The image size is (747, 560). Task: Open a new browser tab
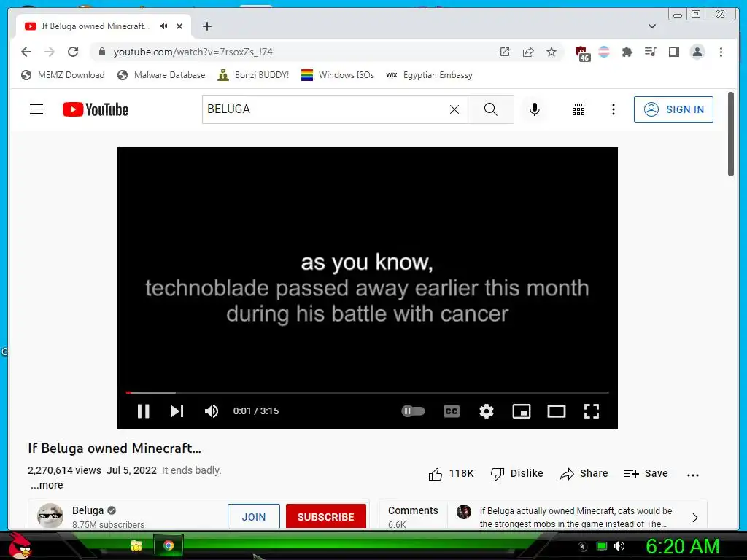pos(206,26)
